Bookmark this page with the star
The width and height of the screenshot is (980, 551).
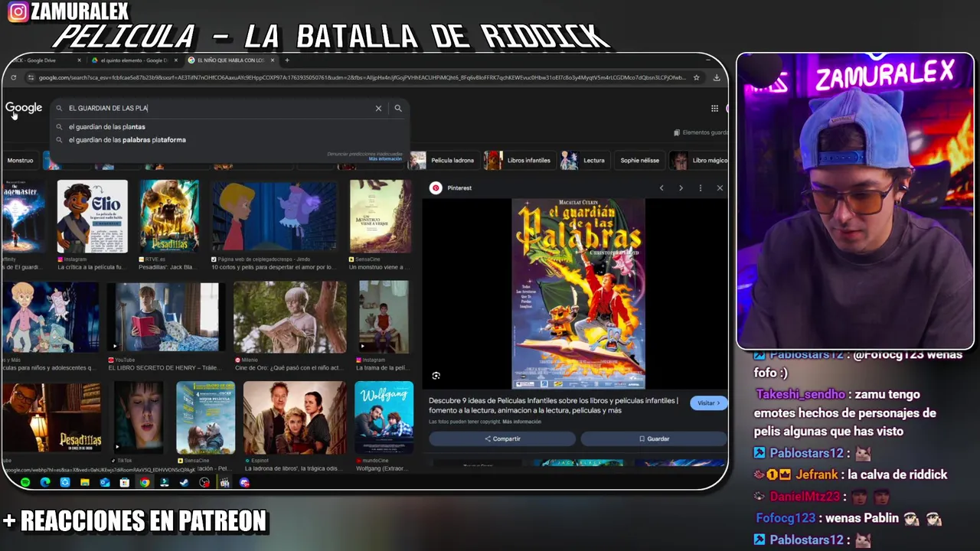696,77
